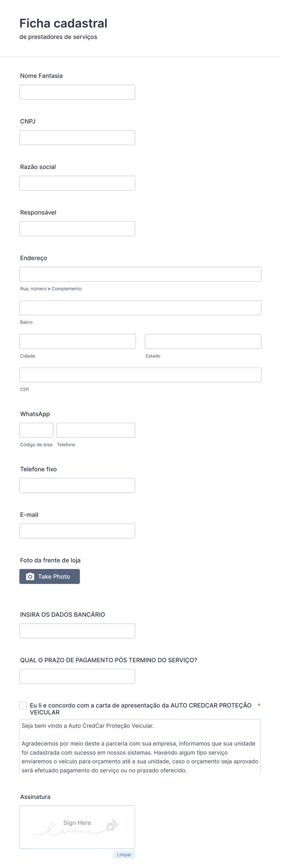Click the dados bancário input field
The width and height of the screenshot is (281, 868).
point(77,631)
